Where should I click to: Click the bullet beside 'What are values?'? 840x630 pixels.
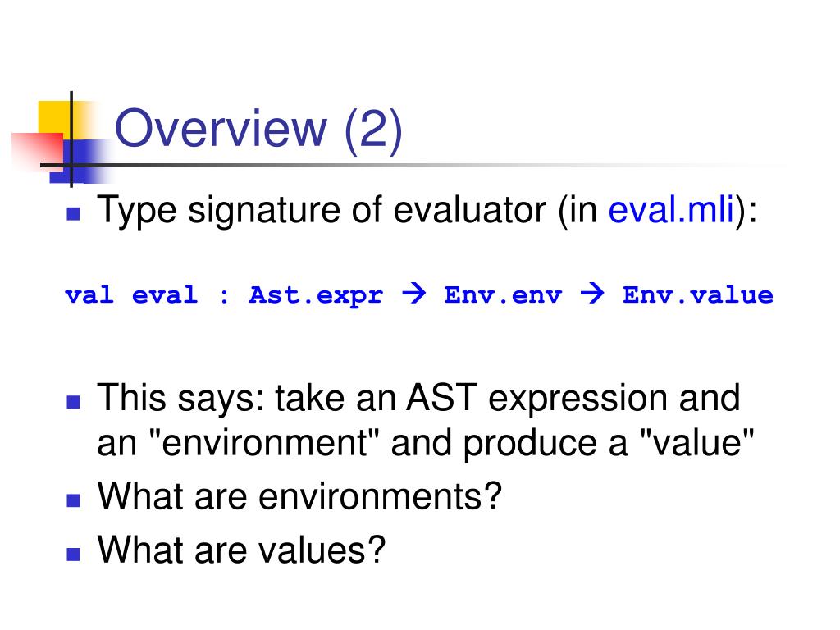tap(73, 554)
